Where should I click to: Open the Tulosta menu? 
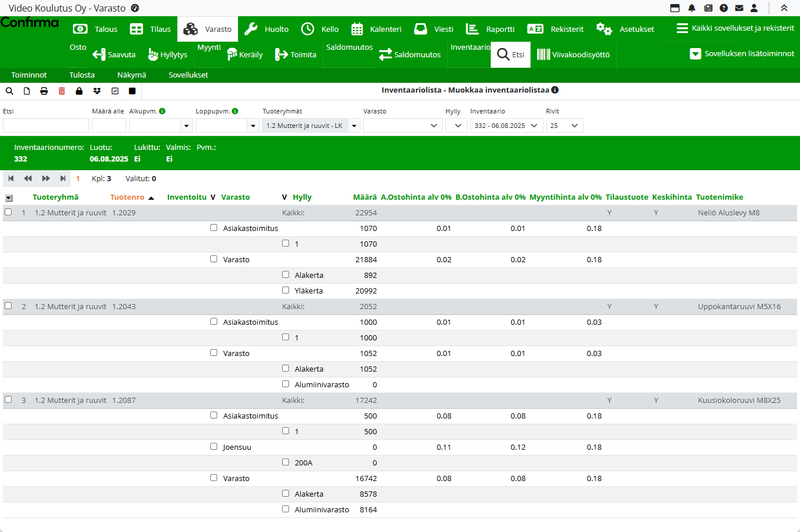click(82, 75)
